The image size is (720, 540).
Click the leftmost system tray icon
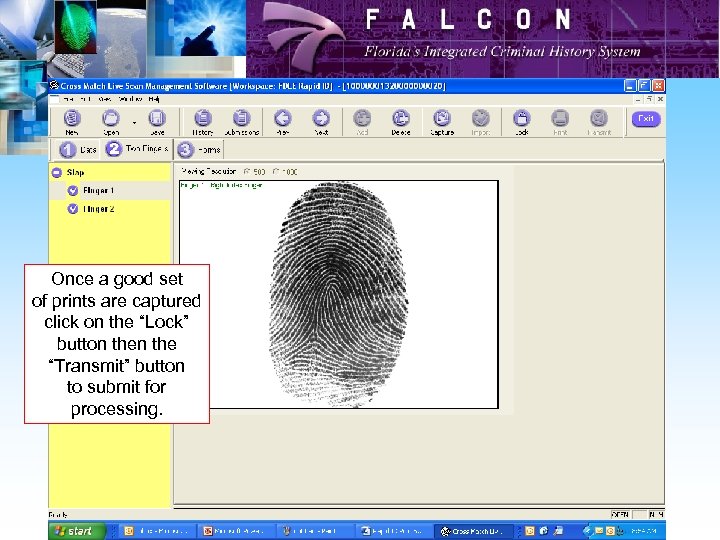point(588,531)
